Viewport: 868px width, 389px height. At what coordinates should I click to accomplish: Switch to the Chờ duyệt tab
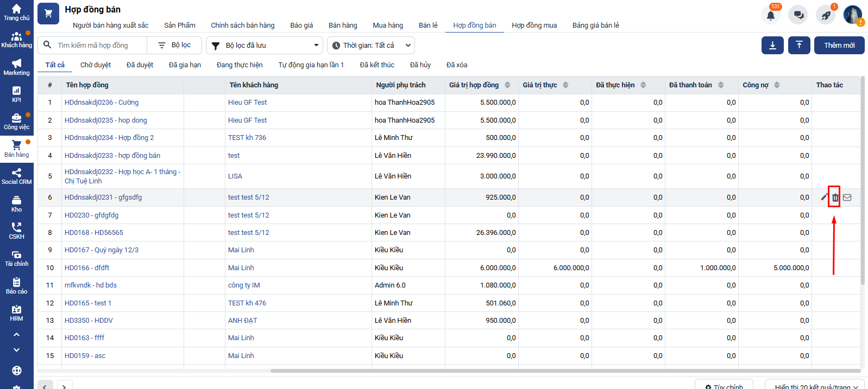[x=96, y=65]
